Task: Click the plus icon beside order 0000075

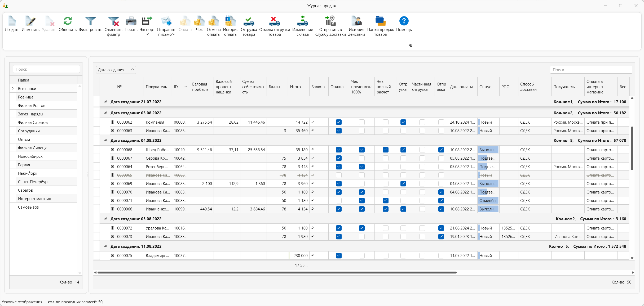Action: coord(112,255)
